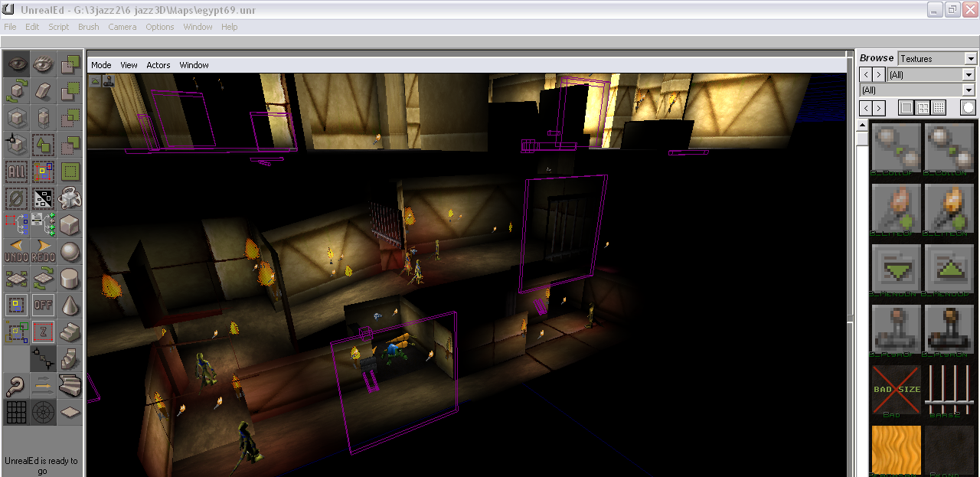
Task: Open the viewport Window menu
Action: tap(194, 65)
